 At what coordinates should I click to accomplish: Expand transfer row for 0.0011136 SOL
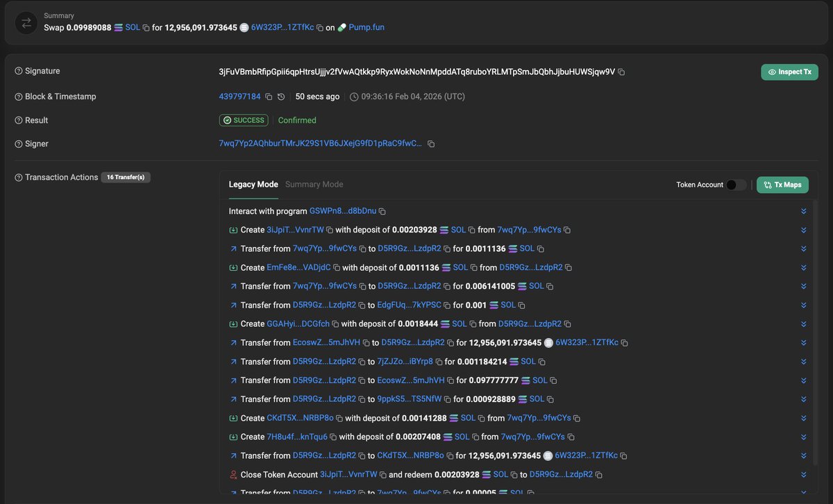(803, 249)
